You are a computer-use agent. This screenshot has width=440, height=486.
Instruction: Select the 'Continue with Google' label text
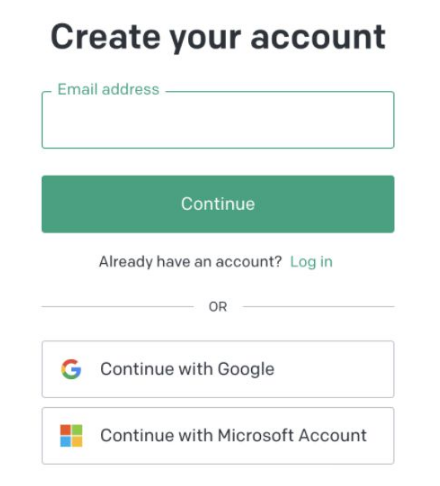[x=187, y=369]
